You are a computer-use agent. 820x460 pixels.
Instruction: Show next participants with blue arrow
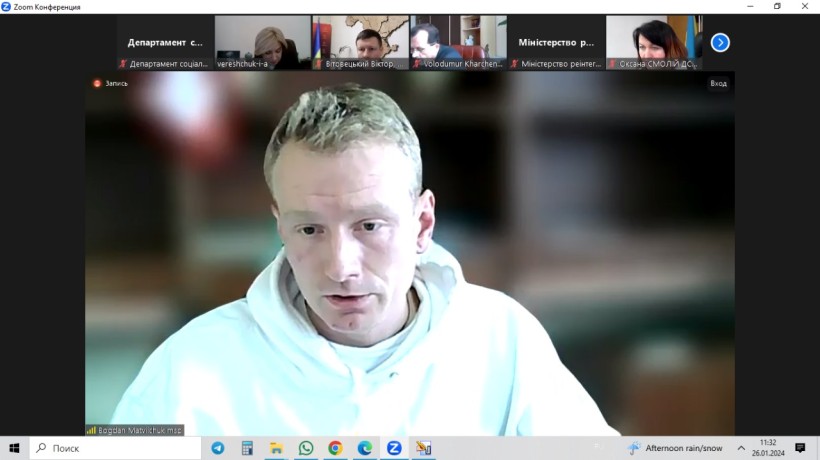pyautogui.click(x=720, y=42)
